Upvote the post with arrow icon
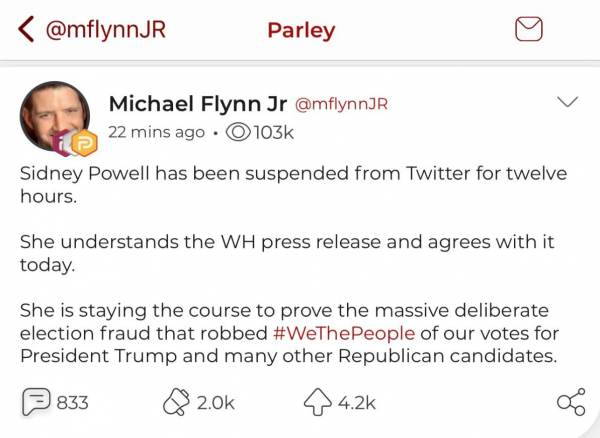 (316, 402)
